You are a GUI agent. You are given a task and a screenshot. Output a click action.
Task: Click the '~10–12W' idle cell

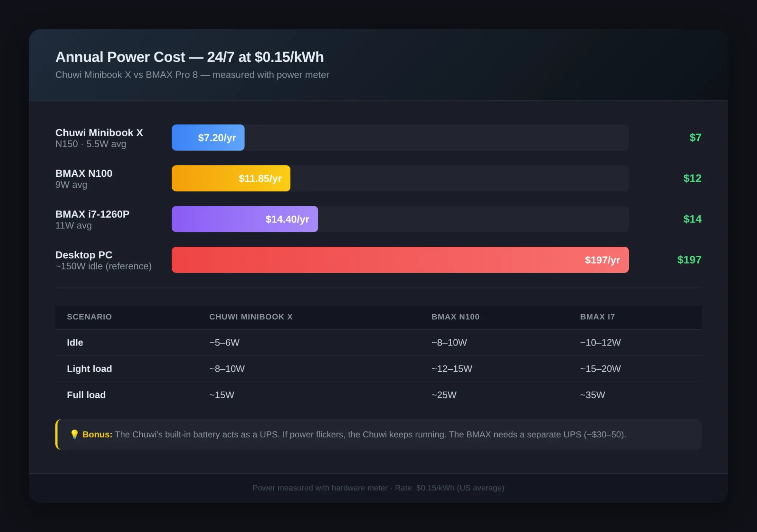coord(600,342)
